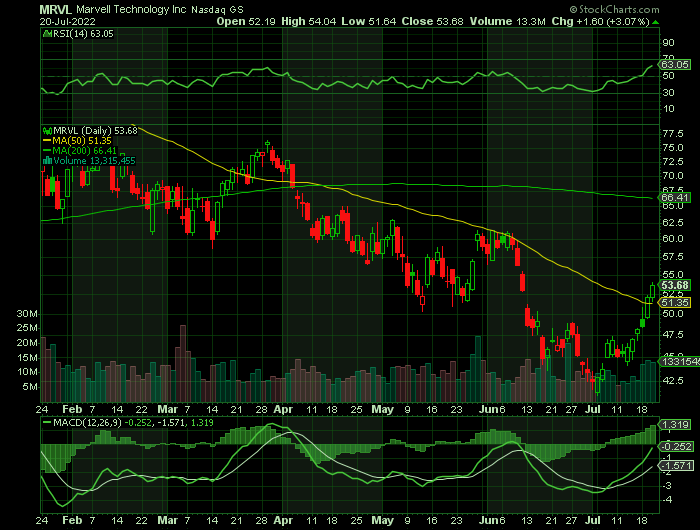Click the MRVL (Daily) candlestick legend icon
Image resolution: width=700 pixels, height=530 pixels.
coord(45,130)
